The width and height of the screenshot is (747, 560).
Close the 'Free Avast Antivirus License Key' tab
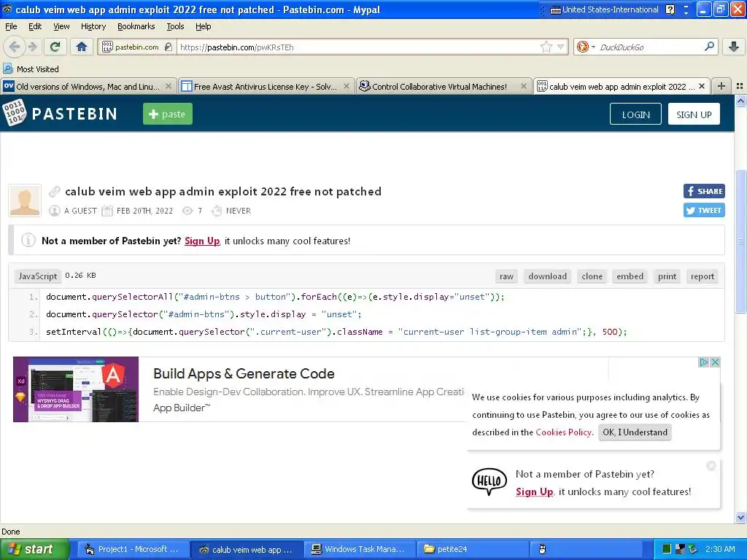(x=347, y=86)
